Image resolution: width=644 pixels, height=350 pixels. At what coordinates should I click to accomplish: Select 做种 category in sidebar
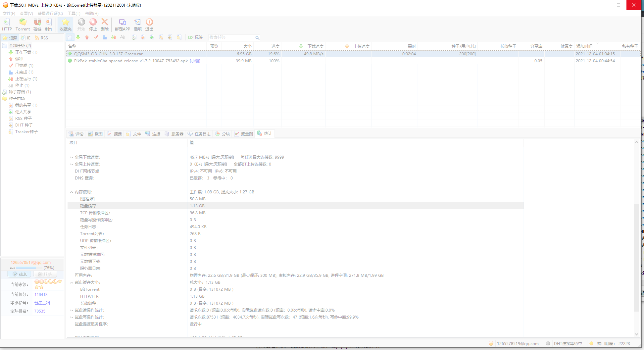(x=19, y=59)
